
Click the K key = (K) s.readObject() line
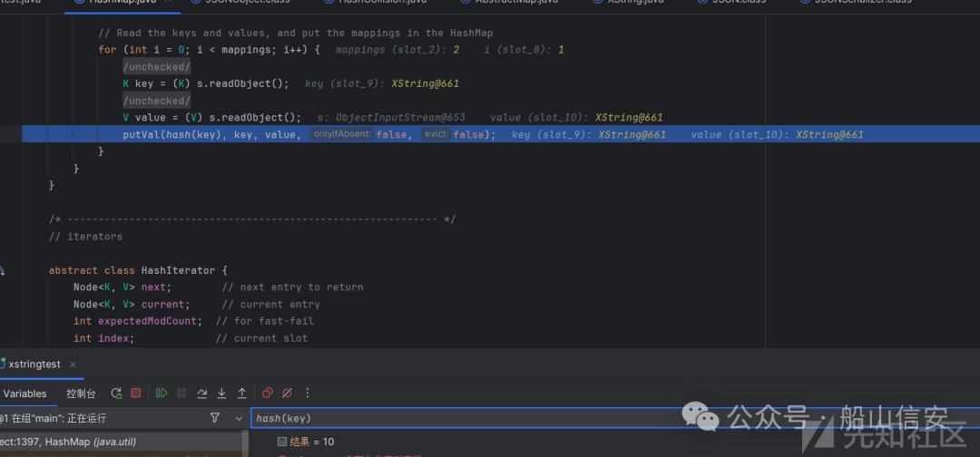(206, 83)
